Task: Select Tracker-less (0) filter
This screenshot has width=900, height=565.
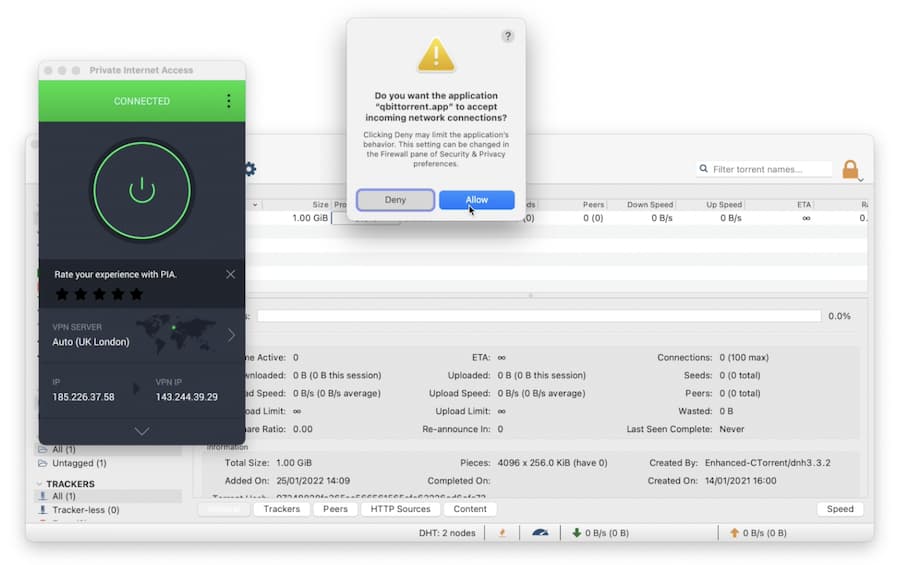Action: (x=86, y=510)
